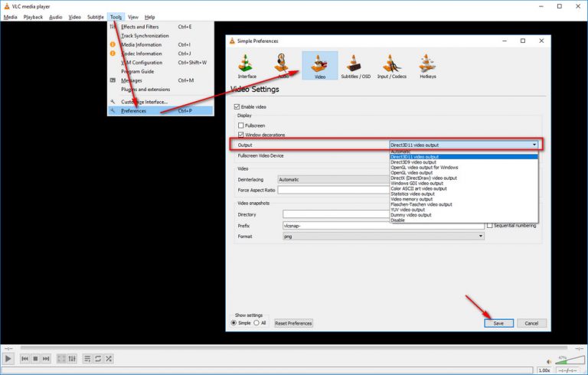Image resolution: width=588 pixels, height=375 pixels.
Task: Click the Prefix input field with vlcsnap-
Action: click(384, 226)
